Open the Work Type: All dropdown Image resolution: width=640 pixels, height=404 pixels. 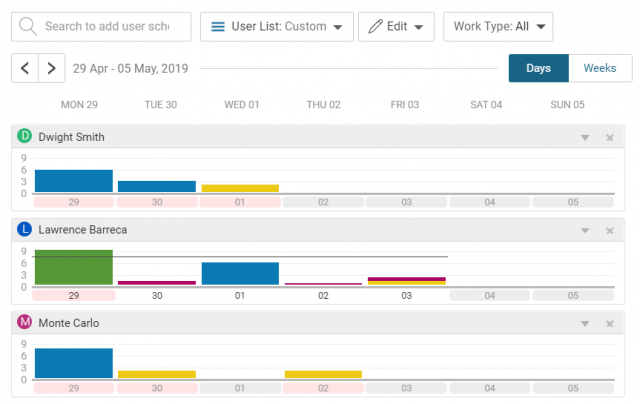click(498, 26)
